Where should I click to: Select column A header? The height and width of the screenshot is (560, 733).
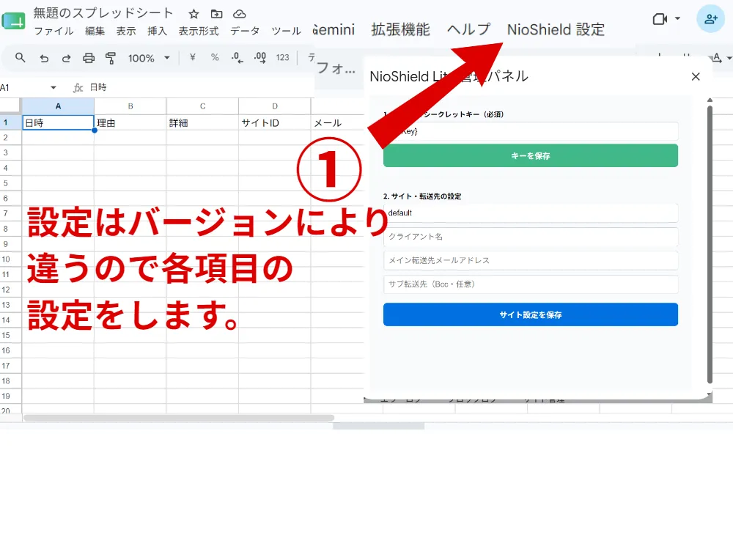(58, 106)
